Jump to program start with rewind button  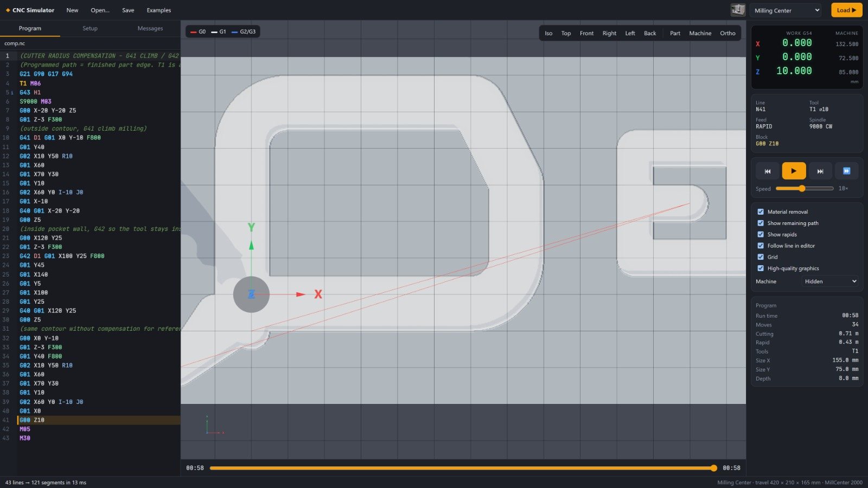[x=768, y=171]
